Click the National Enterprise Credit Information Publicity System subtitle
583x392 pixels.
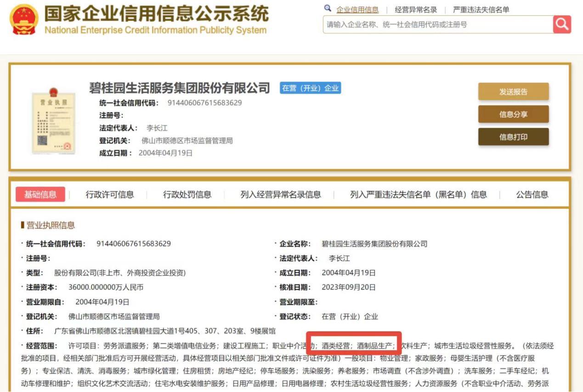pyautogui.click(x=156, y=30)
